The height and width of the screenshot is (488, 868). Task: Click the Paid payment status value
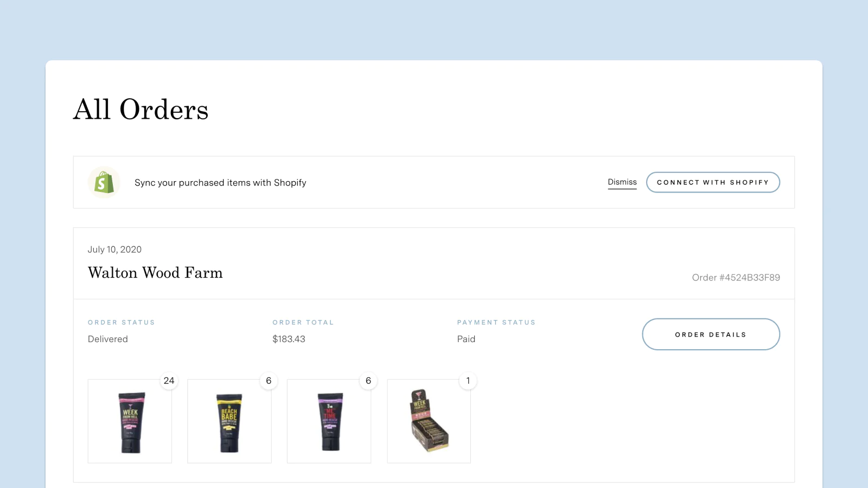tap(466, 339)
